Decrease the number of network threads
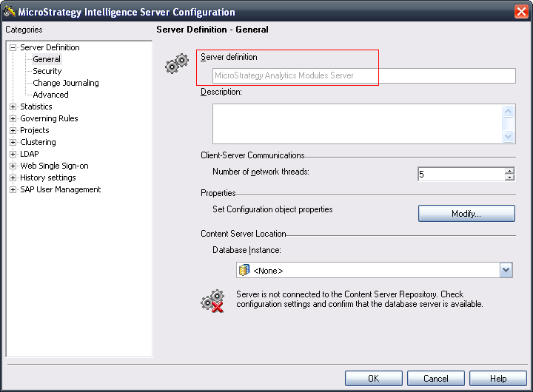 509,178
